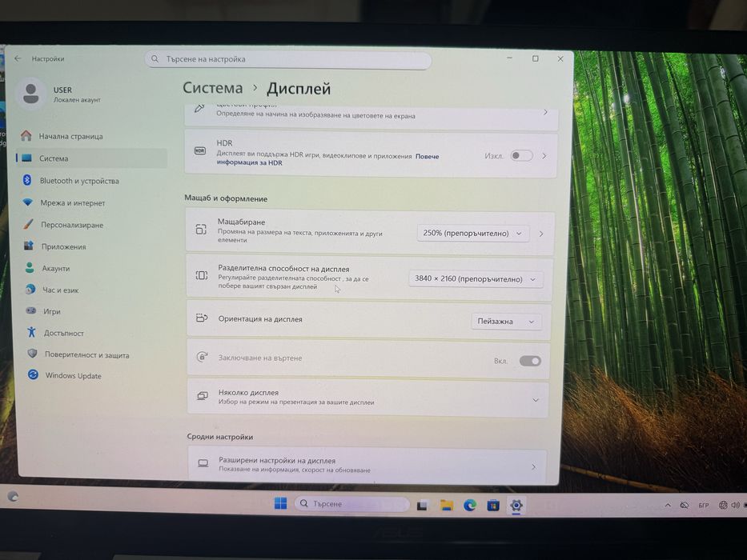Expand the Няколко дисплея section
Viewport: 747px width, 560px height.
click(x=536, y=400)
